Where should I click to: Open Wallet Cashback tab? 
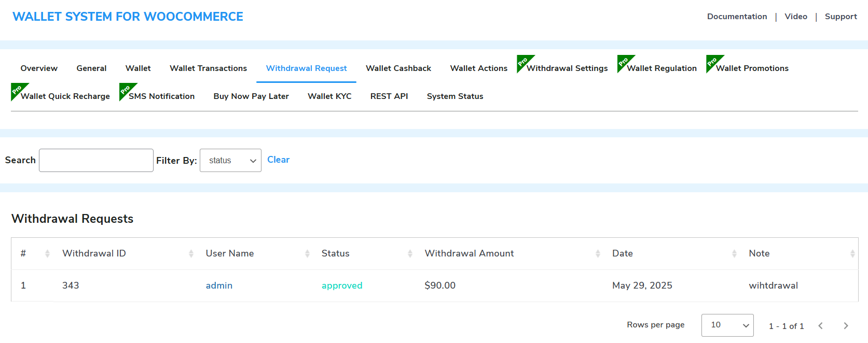[x=398, y=68]
